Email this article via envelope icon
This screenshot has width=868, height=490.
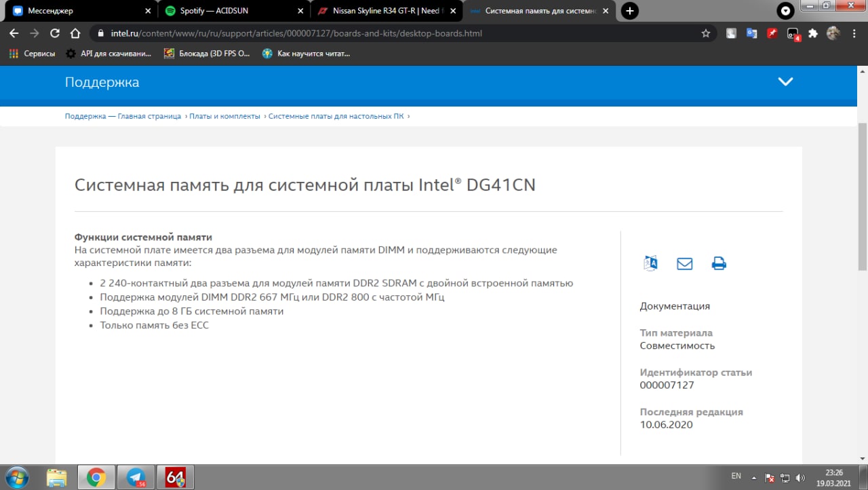685,263
